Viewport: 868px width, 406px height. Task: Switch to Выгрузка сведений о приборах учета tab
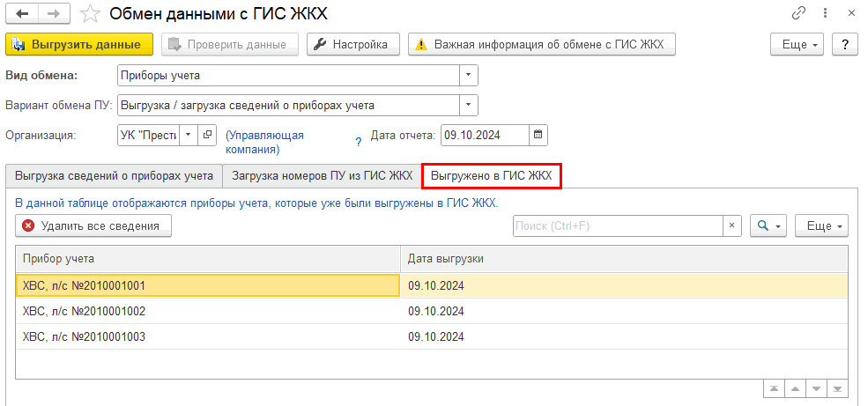(114, 176)
